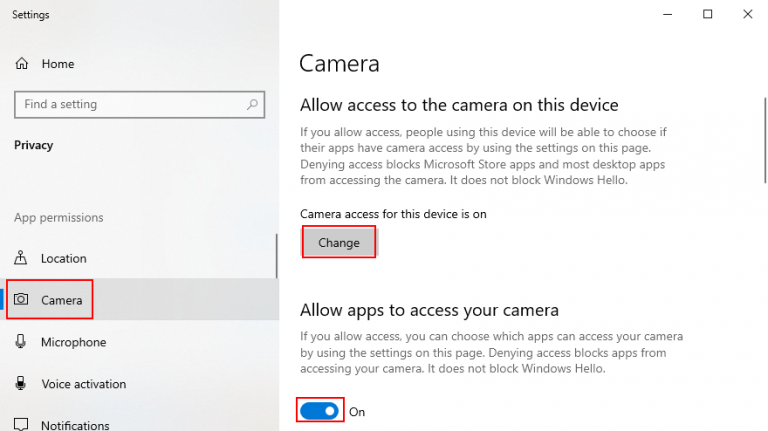Toggle off app camera access switch
The width and height of the screenshot is (768, 431).
pos(320,411)
